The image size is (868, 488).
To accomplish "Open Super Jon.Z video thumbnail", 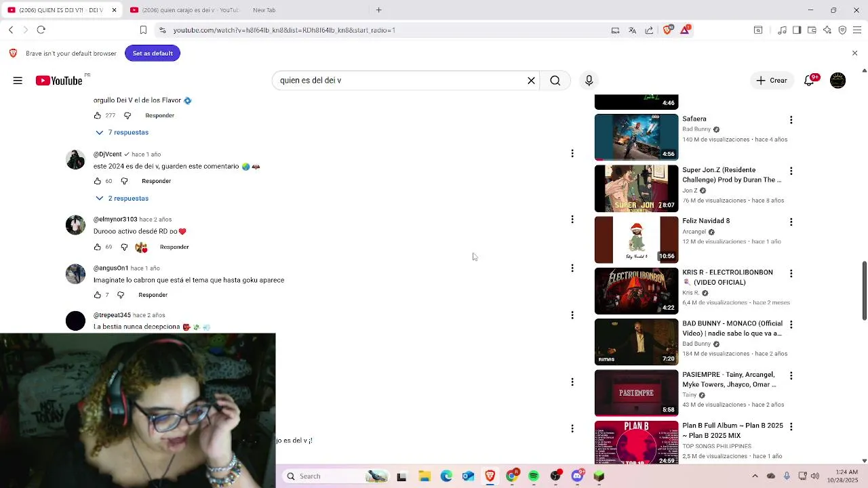I will (x=636, y=188).
